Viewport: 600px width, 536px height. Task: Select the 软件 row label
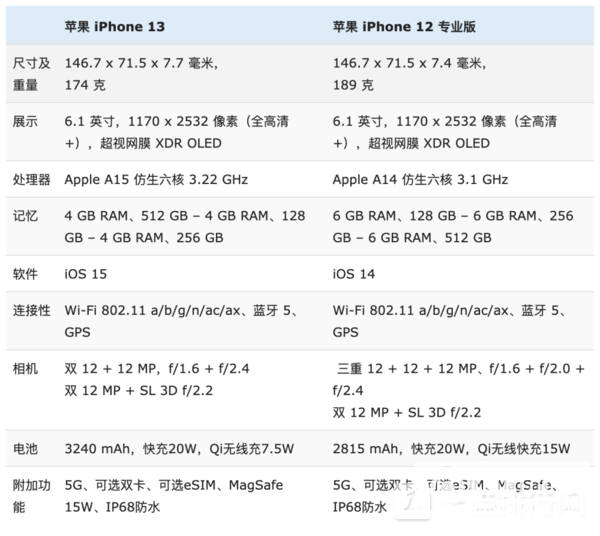pos(25,273)
